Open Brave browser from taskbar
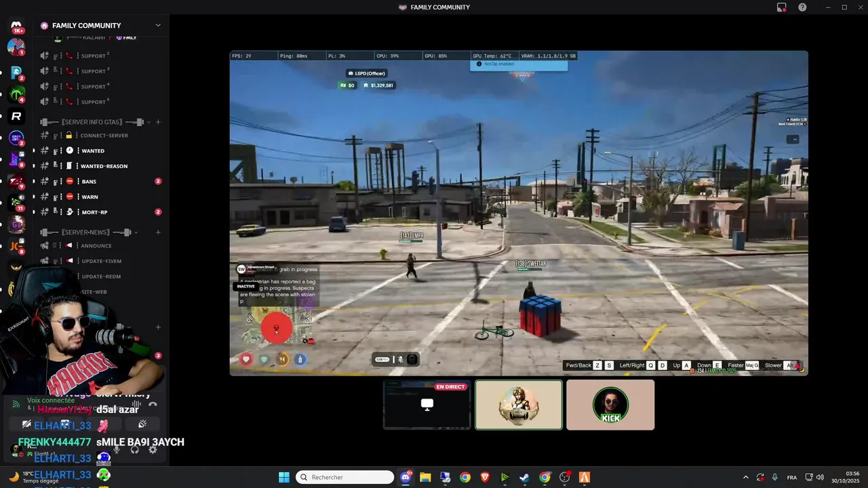The width and height of the screenshot is (868, 488). (485, 477)
